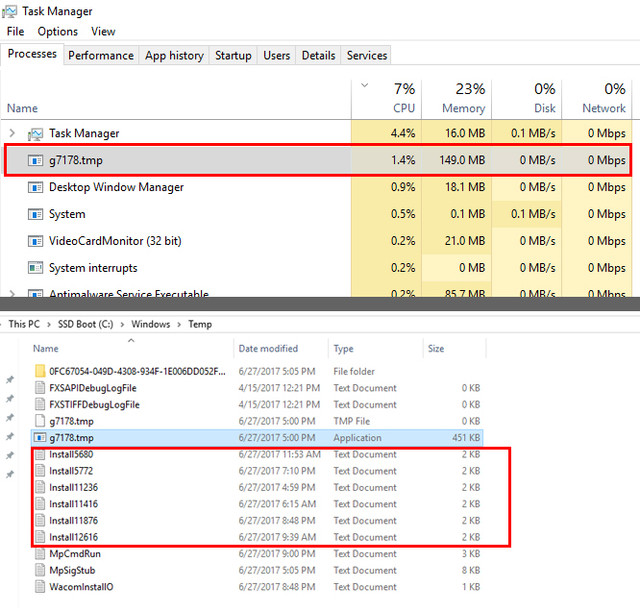Click the FXSTIFFDebugLogFile document icon

pyautogui.click(x=40, y=404)
